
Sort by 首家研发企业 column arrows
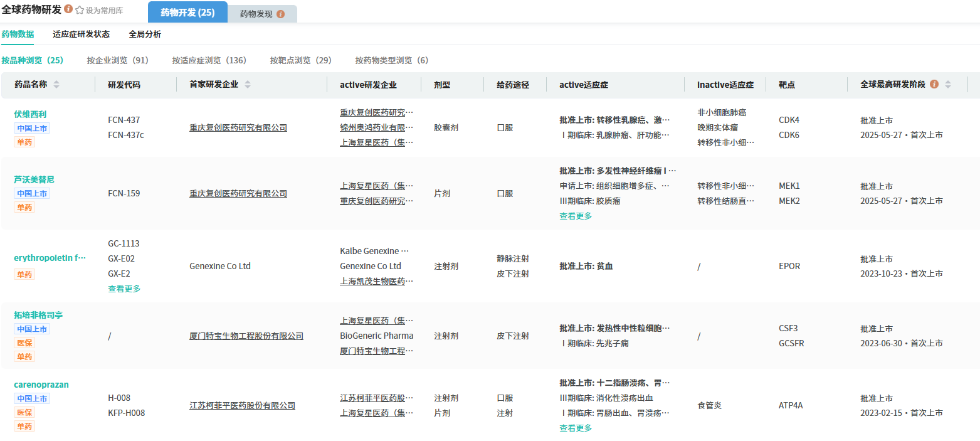(x=248, y=85)
